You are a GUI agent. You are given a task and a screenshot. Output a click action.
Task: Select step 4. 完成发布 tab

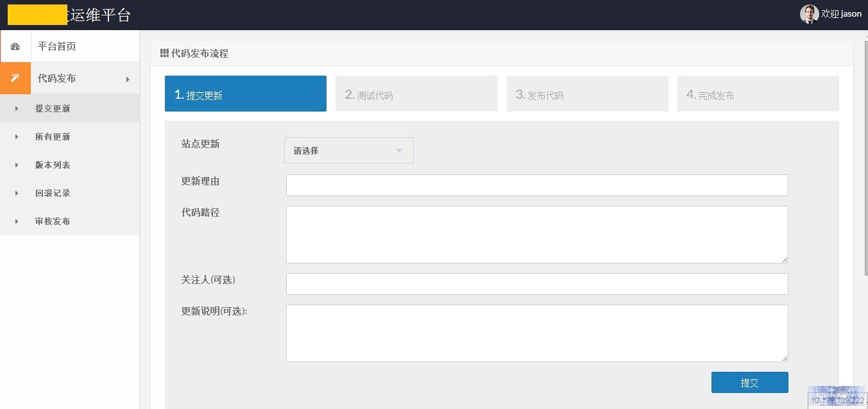pos(758,94)
